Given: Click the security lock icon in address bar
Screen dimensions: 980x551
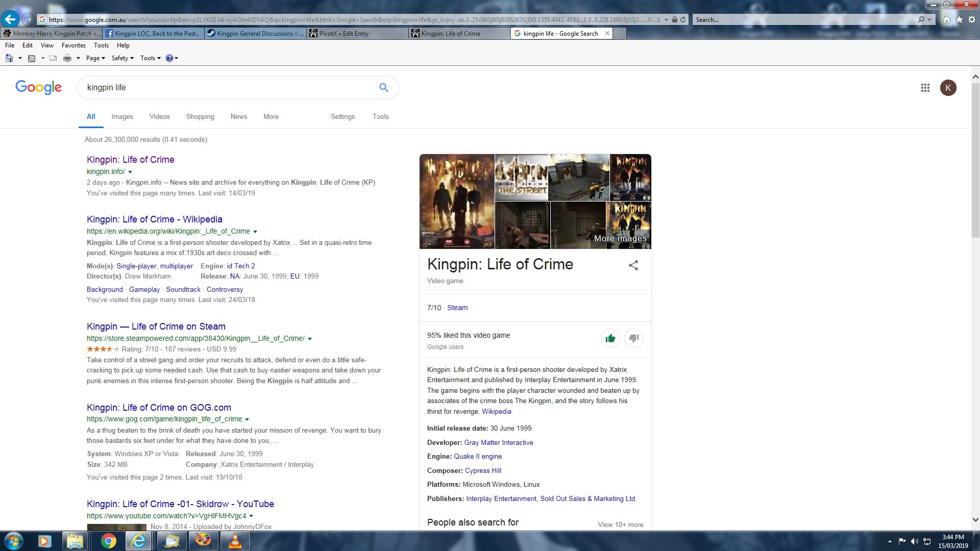Looking at the screenshot, I should (675, 20).
